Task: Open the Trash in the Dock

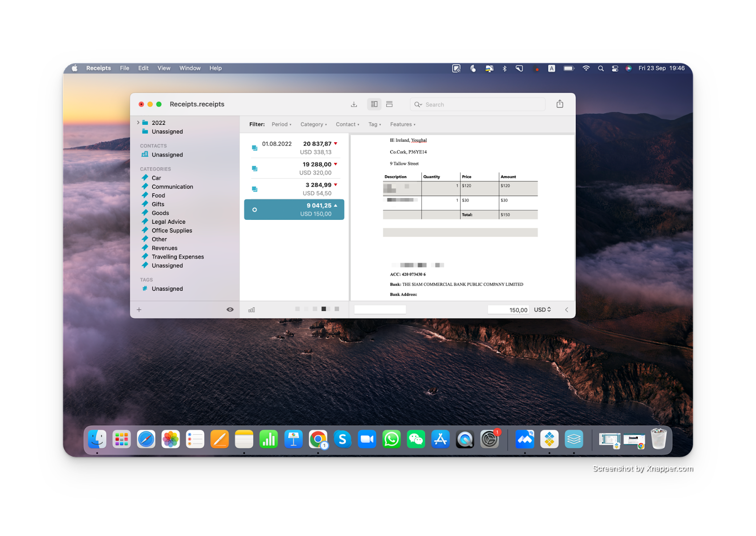Action: pos(659,439)
